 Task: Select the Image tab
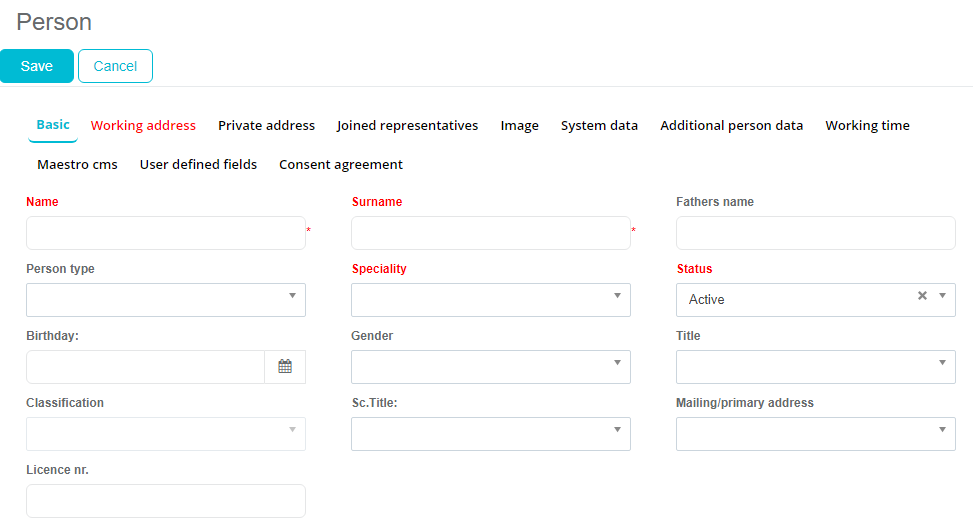tap(519, 126)
